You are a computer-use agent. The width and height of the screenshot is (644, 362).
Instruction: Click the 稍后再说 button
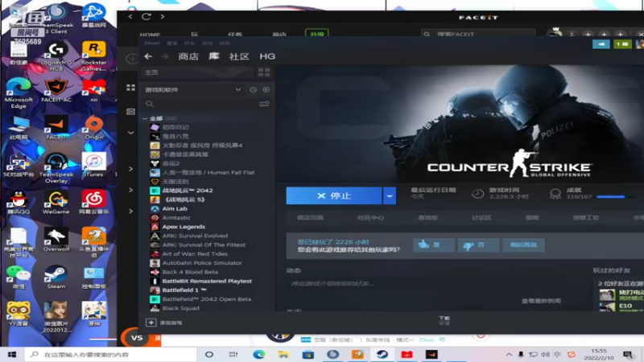click(x=524, y=245)
